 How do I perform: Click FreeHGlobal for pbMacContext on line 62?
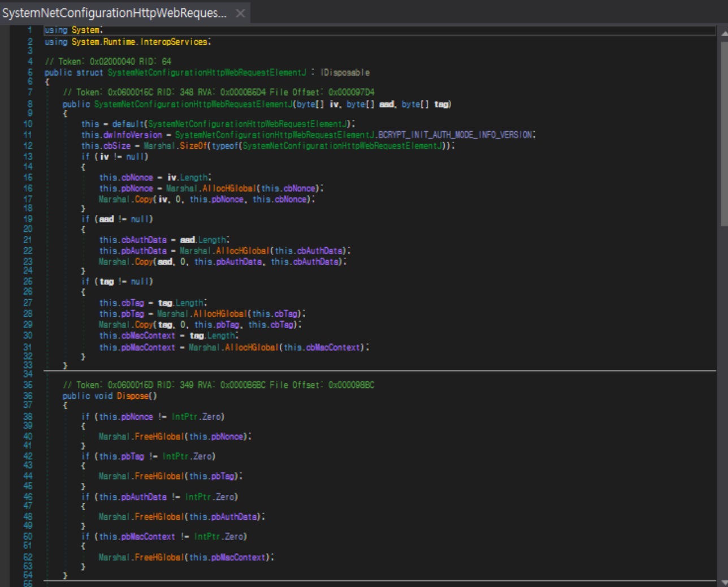[x=159, y=558]
